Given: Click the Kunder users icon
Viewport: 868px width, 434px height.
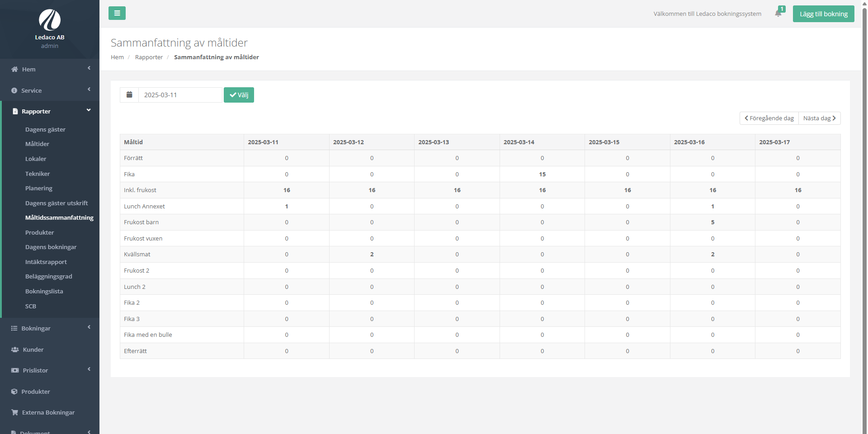Looking at the screenshot, I should point(15,349).
